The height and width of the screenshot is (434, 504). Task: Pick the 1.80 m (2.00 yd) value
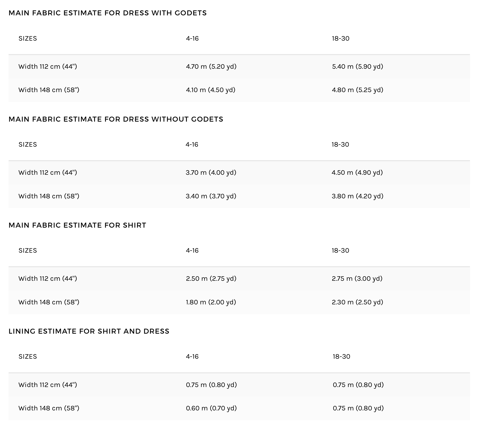click(211, 302)
